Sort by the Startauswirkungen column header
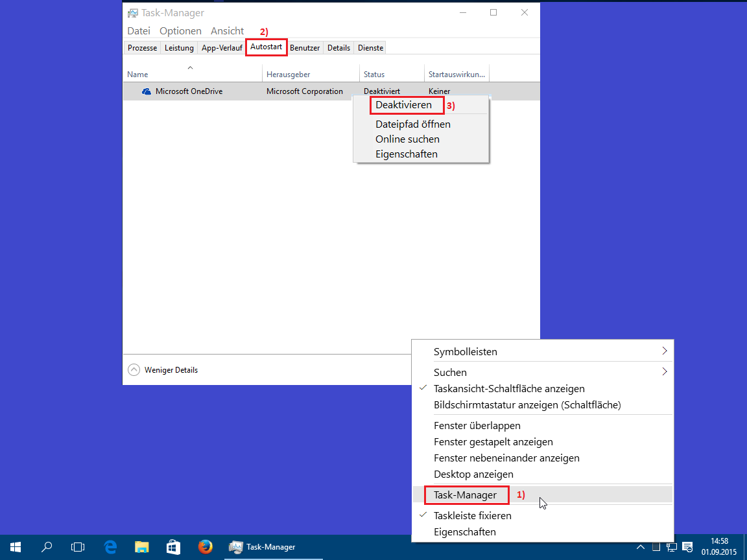Screen dimensions: 747x560 [x=456, y=74]
